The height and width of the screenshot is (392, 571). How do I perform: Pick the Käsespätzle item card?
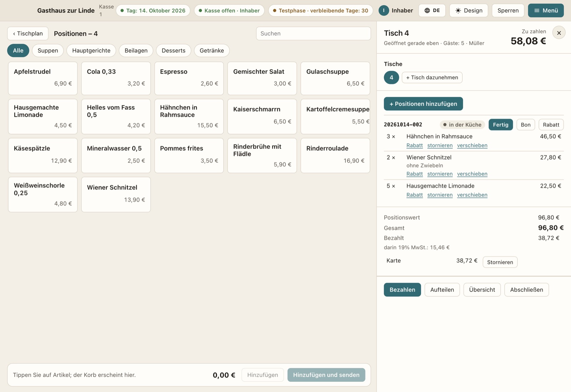pos(43,155)
